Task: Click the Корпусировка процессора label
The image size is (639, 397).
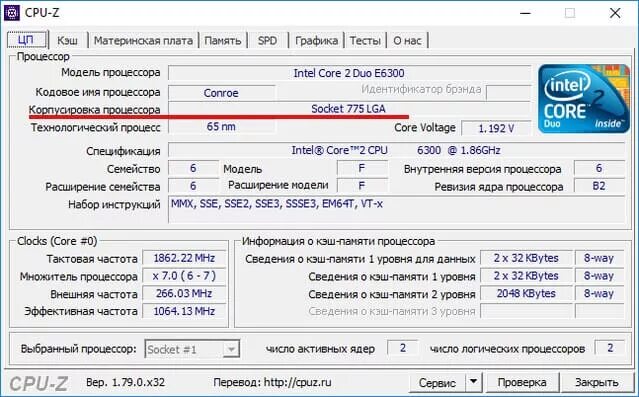Action: point(95,110)
